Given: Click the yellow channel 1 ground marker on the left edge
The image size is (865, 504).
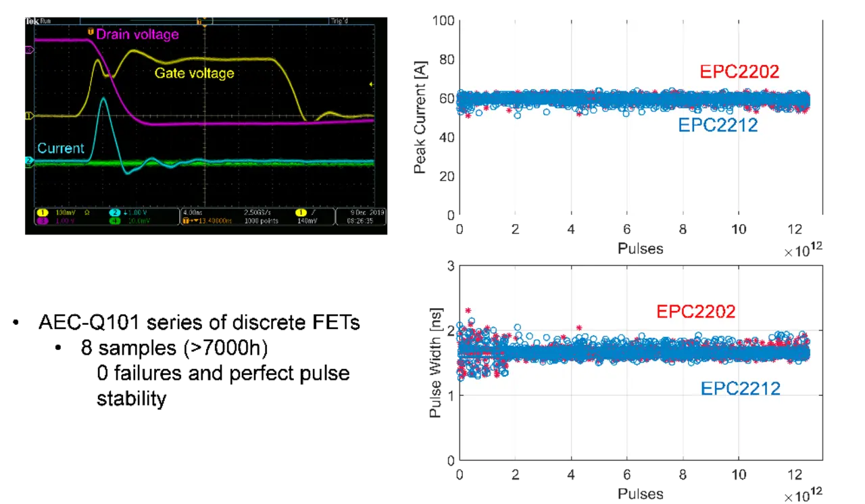Looking at the screenshot, I should coord(29,116).
